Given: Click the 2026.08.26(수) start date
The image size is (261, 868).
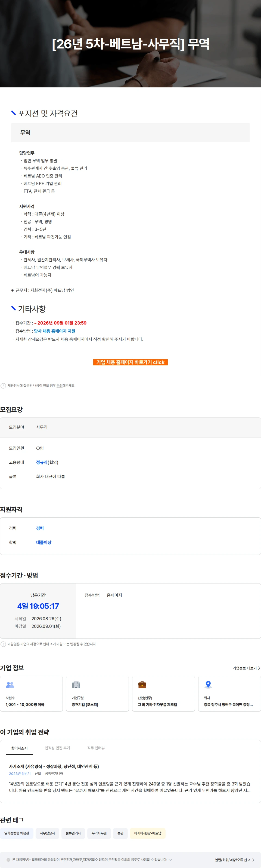Looking at the screenshot, I should (x=46, y=618).
